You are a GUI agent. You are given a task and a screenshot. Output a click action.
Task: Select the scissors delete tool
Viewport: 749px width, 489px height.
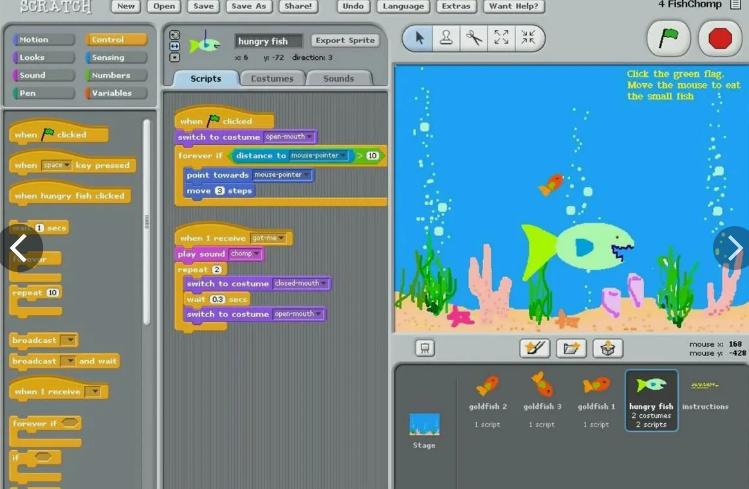click(x=474, y=38)
